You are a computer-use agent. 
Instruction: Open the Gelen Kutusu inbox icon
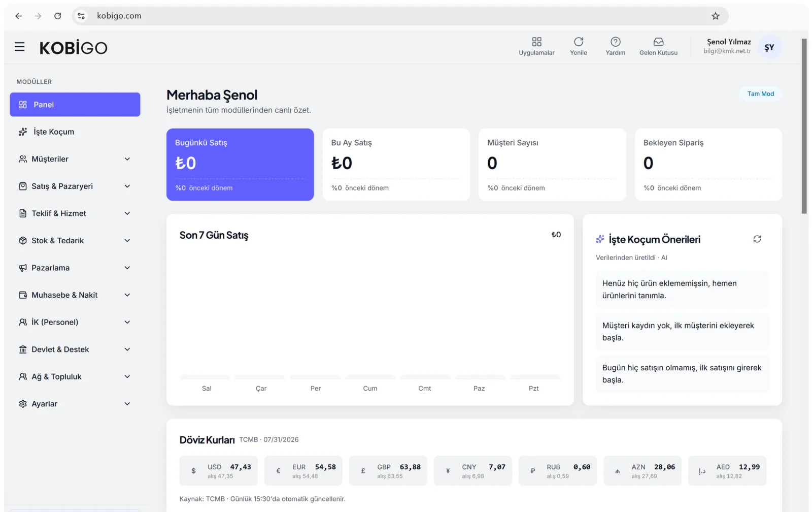[658, 42]
